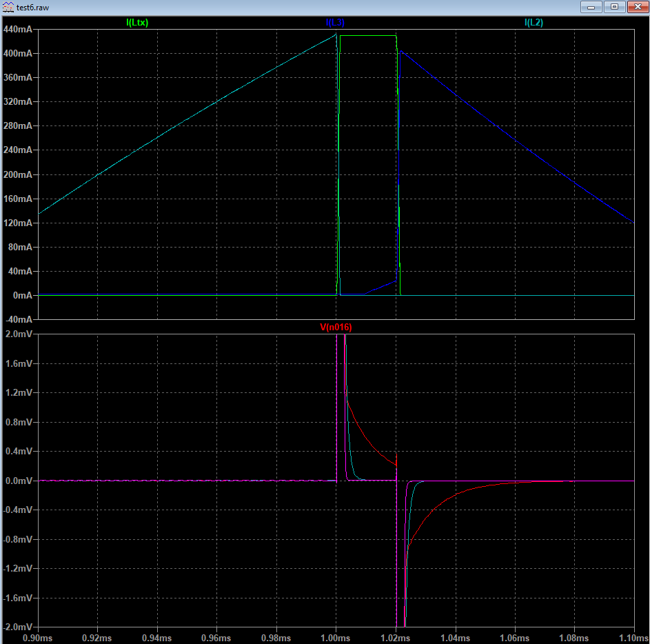Screen dimensions: 650x644
Task: Click the 320mA axis label
Action: click(x=17, y=101)
